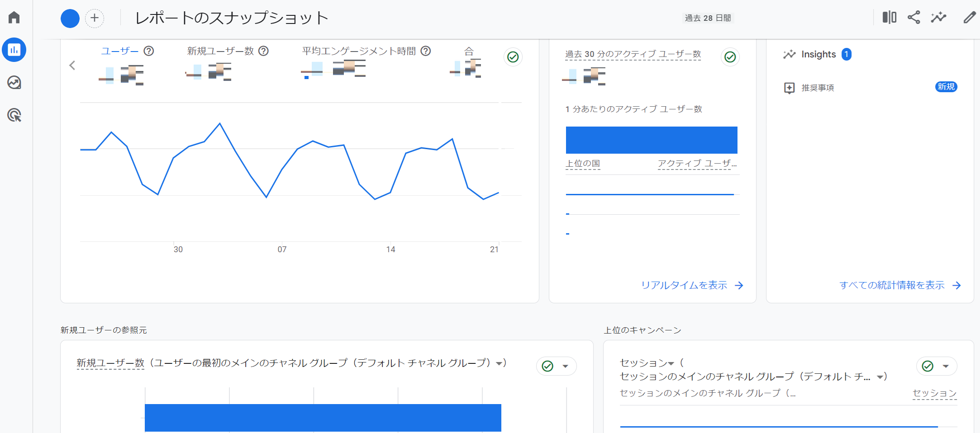The height and width of the screenshot is (433, 980).
Task: Click the Insights card sparkle icon
Action: click(790, 54)
